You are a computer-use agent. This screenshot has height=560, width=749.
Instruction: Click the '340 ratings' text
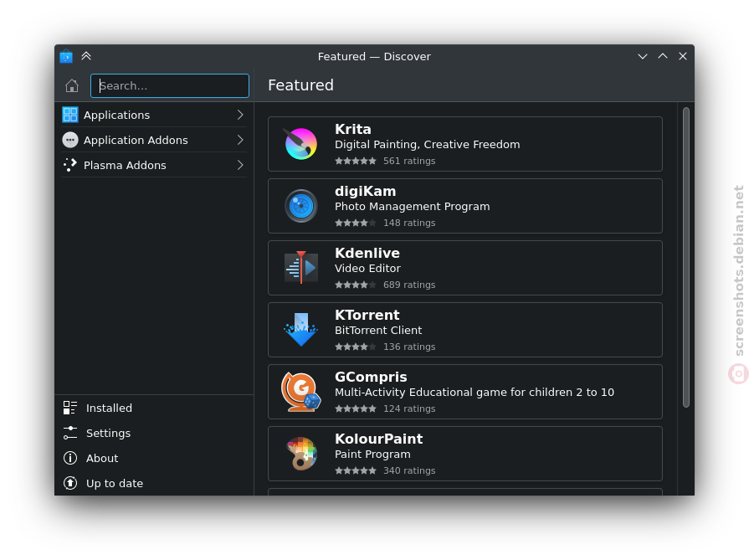[409, 470]
